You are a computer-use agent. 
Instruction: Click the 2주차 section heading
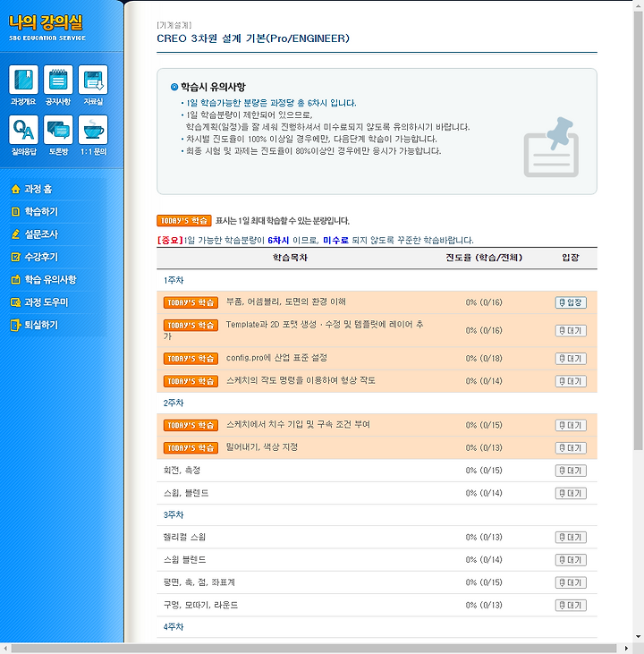(x=174, y=403)
